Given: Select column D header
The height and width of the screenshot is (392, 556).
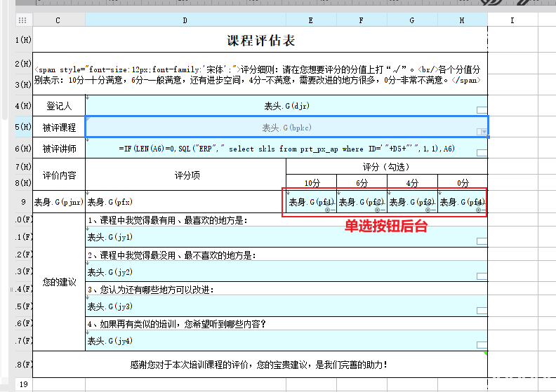Looking at the screenshot, I should pyautogui.click(x=185, y=20).
